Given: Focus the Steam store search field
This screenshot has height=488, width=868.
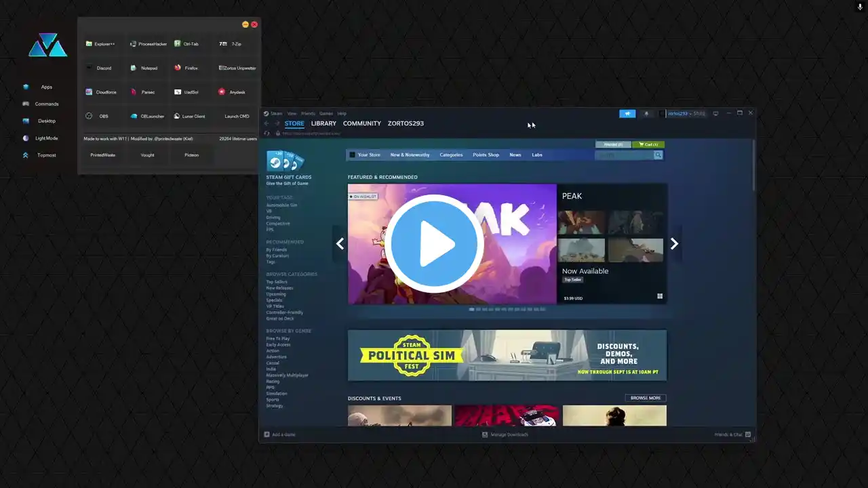Looking at the screenshot, I should click(624, 155).
